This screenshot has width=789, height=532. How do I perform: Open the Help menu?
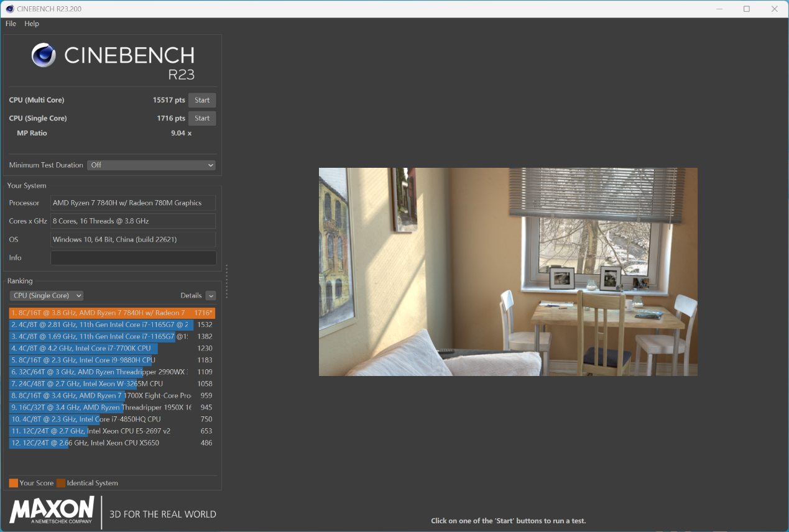point(32,24)
